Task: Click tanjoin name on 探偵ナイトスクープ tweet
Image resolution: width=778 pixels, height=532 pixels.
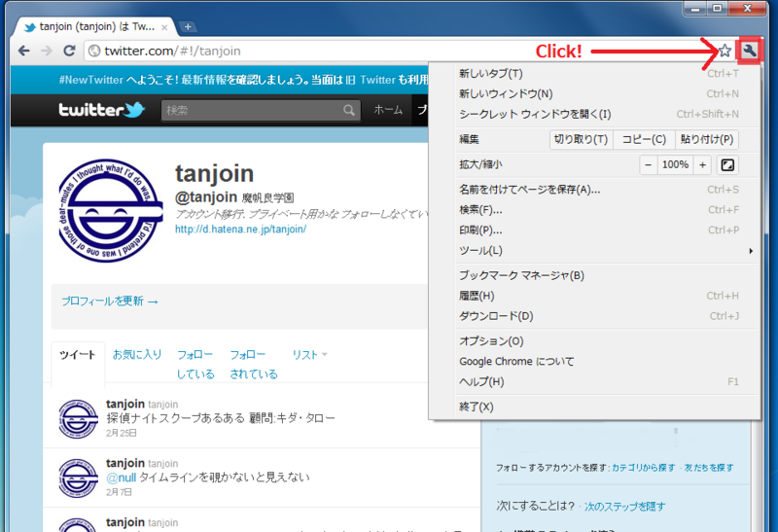Action: click(x=125, y=404)
